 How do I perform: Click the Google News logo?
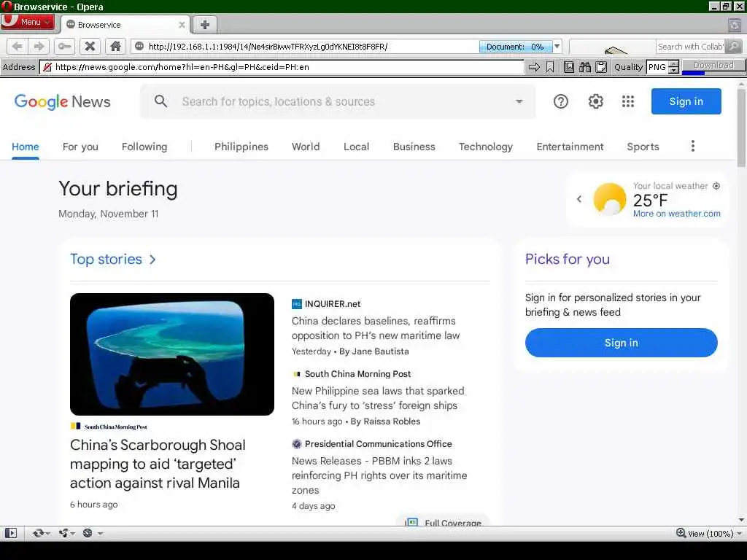(63, 101)
